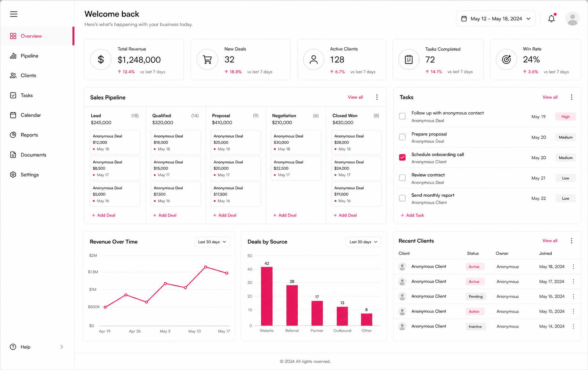This screenshot has height=370, width=588.
Task: Click the Documents file icon in sidebar
Action: pyautogui.click(x=13, y=155)
